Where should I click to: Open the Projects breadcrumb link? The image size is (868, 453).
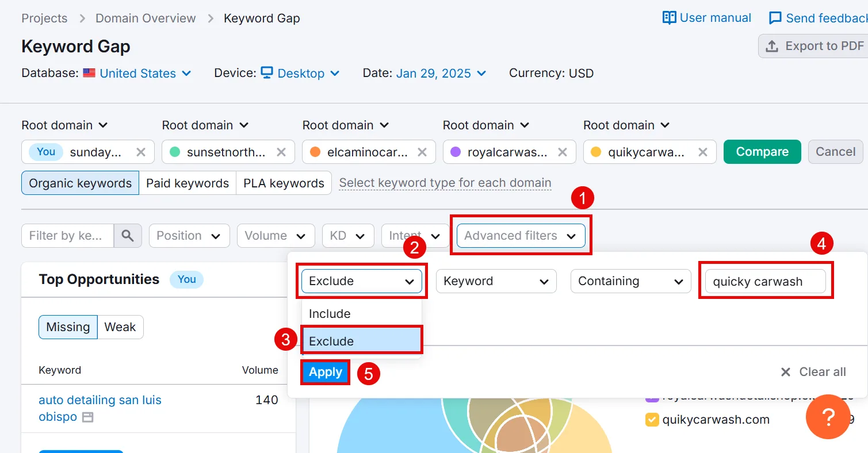tap(44, 18)
